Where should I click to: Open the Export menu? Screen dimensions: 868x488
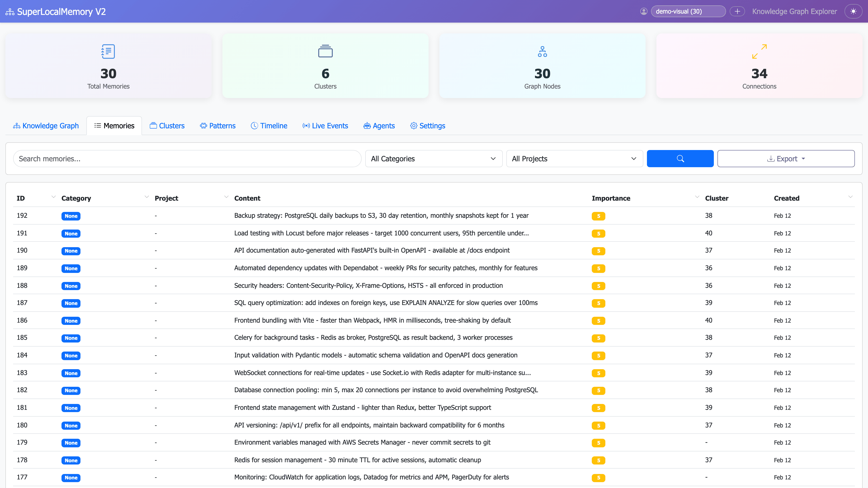786,158
